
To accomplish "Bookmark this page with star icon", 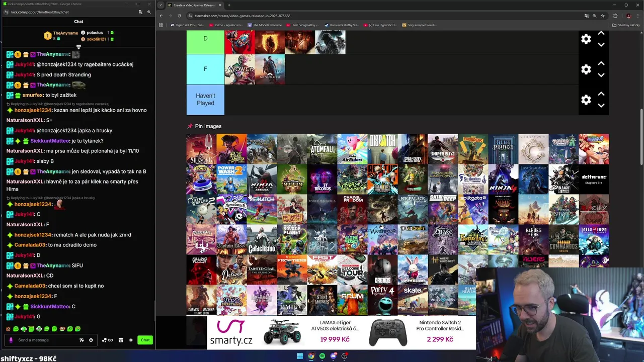I will tap(602, 16).
